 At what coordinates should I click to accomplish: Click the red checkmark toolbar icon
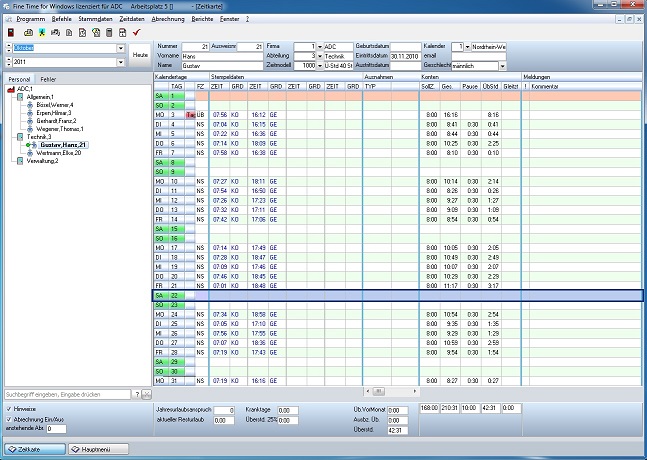pyautogui.click(x=137, y=32)
